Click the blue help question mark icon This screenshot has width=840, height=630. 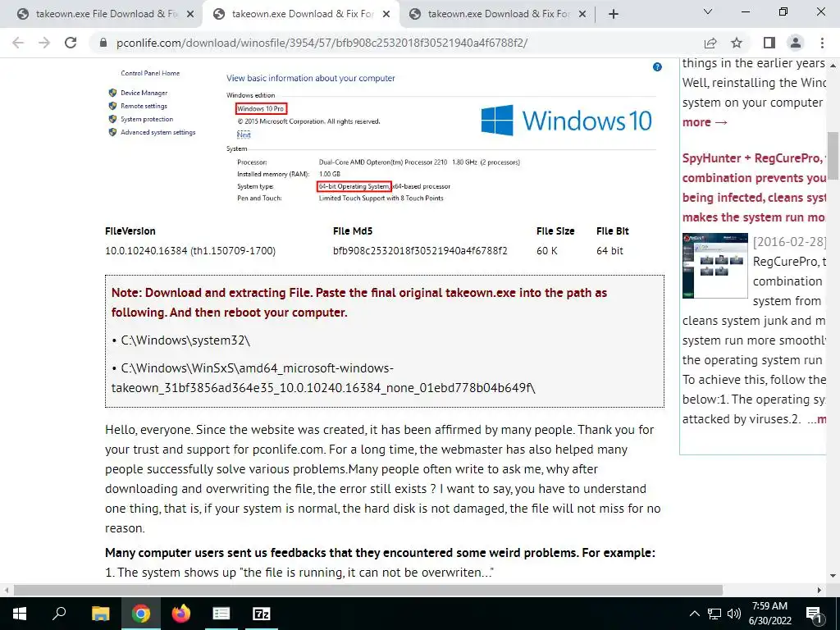tap(657, 67)
